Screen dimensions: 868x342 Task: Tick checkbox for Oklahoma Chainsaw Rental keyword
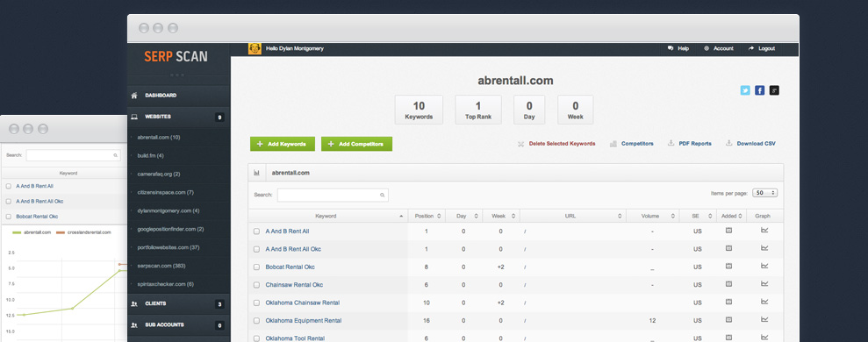tap(256, 303)
